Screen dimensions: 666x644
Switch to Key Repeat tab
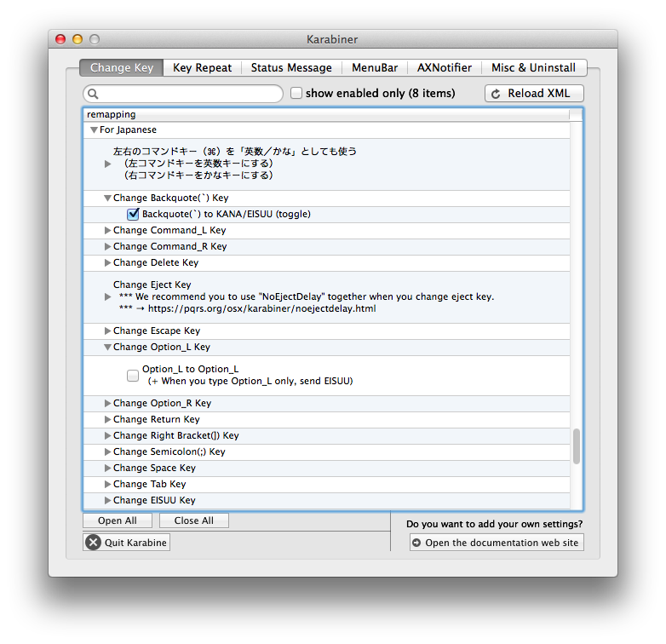click(x=202, y=68)
